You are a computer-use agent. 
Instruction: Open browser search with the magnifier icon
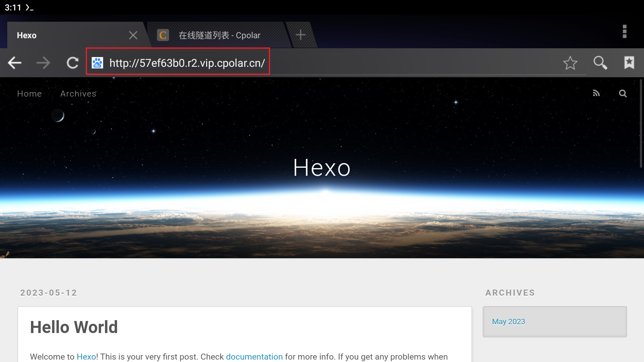(600, 63)
